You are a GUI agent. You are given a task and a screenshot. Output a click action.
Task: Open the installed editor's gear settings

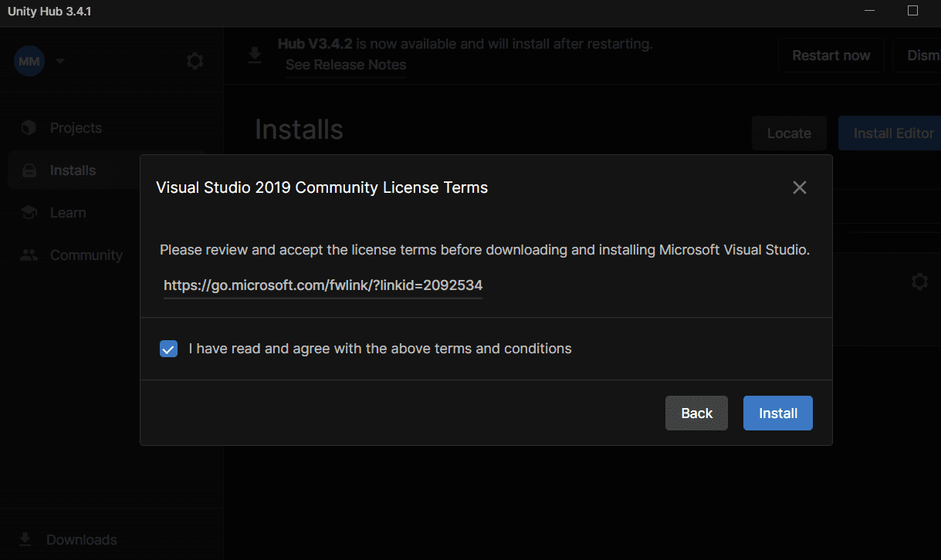click(x=919, y=282)
